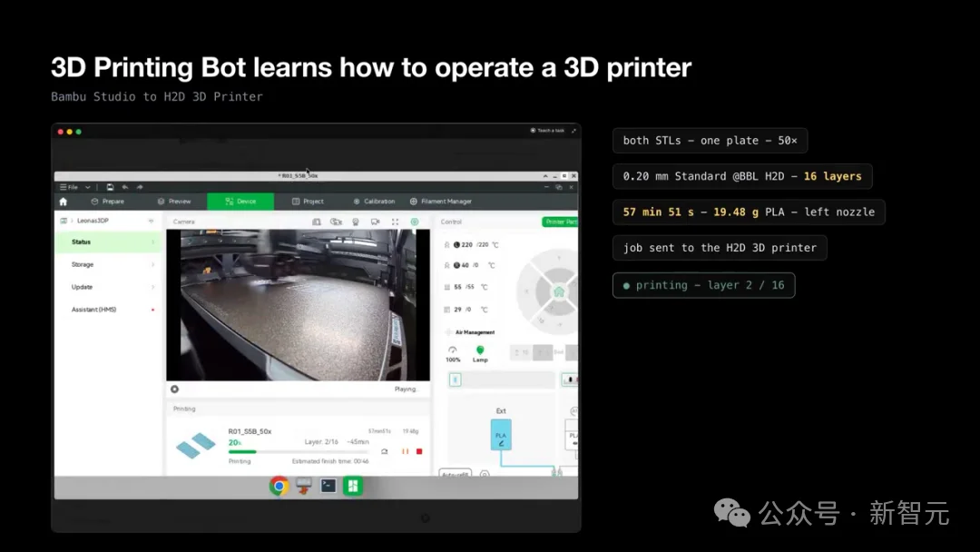Open the Filament Manager tab
The width and height of the screenshot is (980, 552).
click(441, 202)
